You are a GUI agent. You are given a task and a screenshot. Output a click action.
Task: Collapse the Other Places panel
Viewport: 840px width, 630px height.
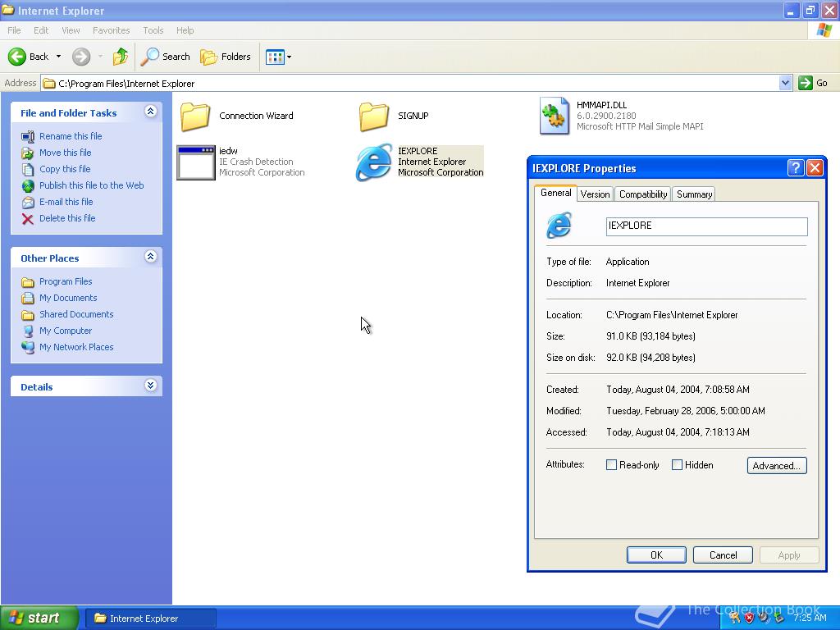click(151, 256)
